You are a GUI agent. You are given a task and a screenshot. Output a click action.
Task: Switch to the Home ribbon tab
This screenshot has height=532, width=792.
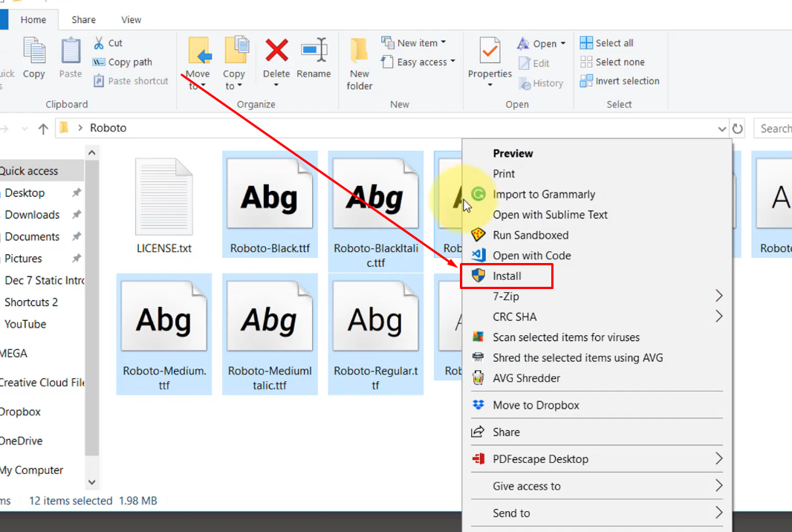[x=33, y=20]
